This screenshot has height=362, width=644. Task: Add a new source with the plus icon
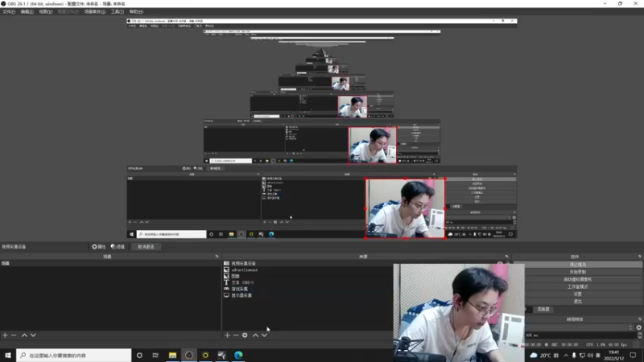(x=227, y=335)
